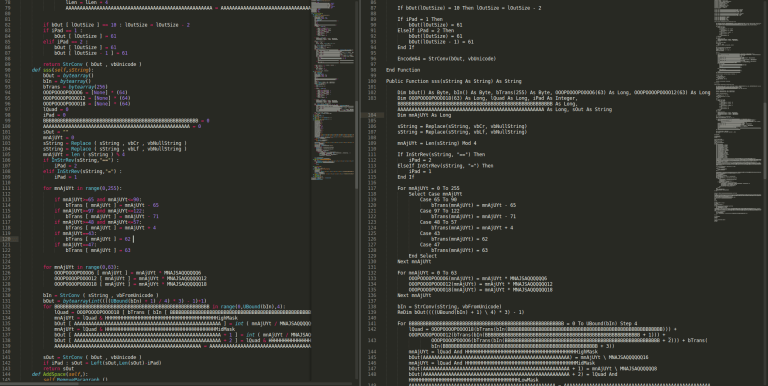Place cursor on 'bTrans = bytearray(256)' line
Screen dimensions: 768x386
75,87
